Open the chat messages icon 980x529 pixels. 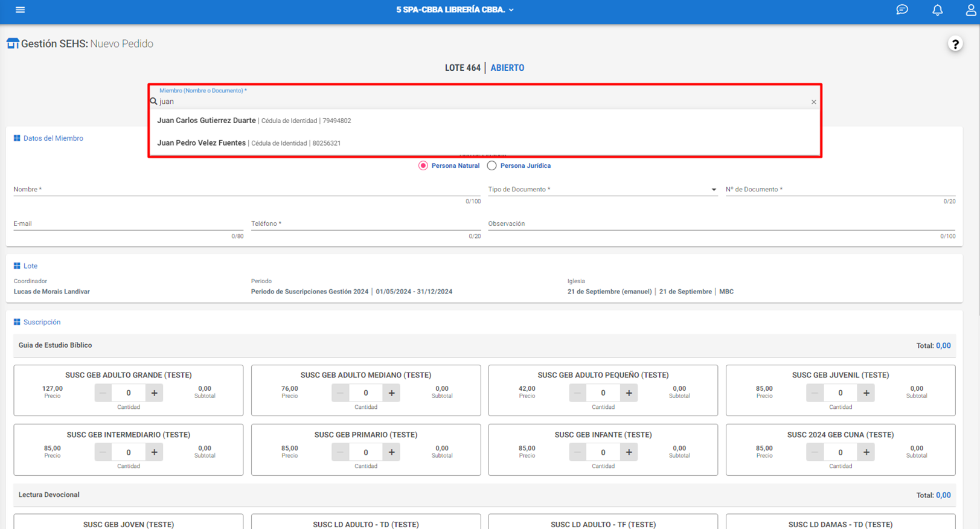click(x=902, y=10)
